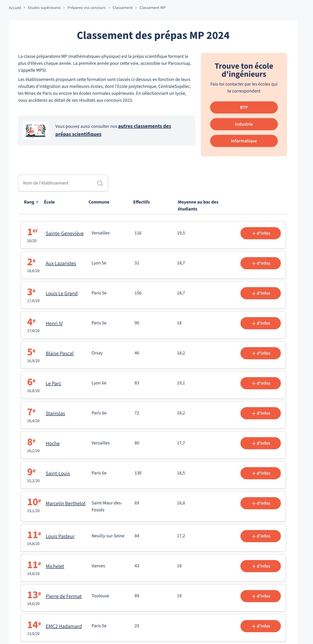Sort by the Rang column arrow
Viewport: 313px width, 644px height.
point(37,202)
